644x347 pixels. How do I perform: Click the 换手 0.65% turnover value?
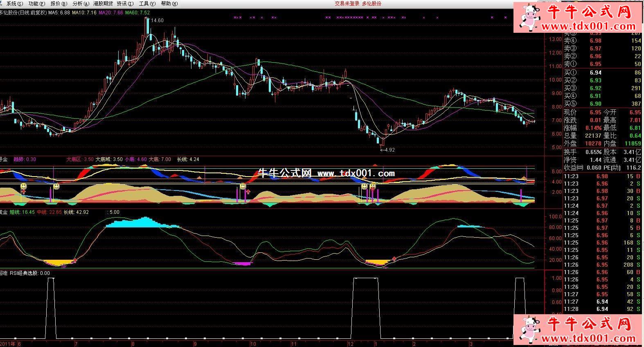point(594,152)
